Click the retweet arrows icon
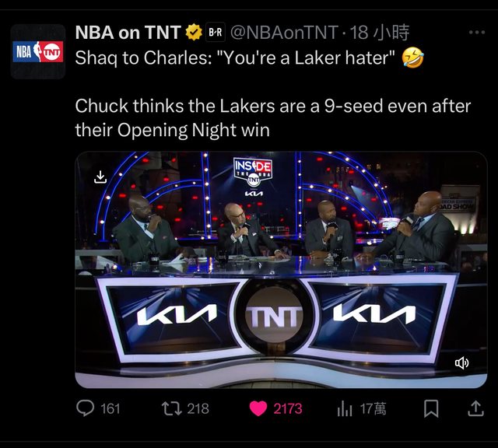The height and width of the screenshot is (448, 498). click(171, 408)
